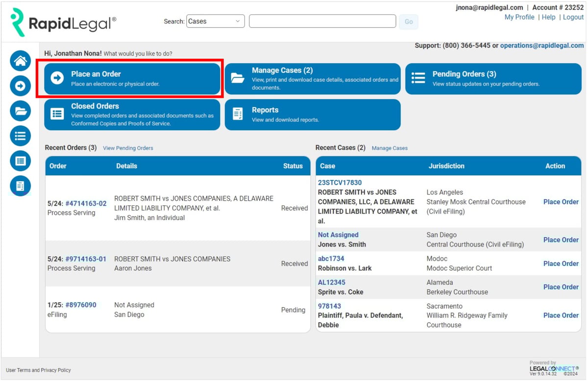
Task: Click inside the search text field
Action: [x=322, y=21]
